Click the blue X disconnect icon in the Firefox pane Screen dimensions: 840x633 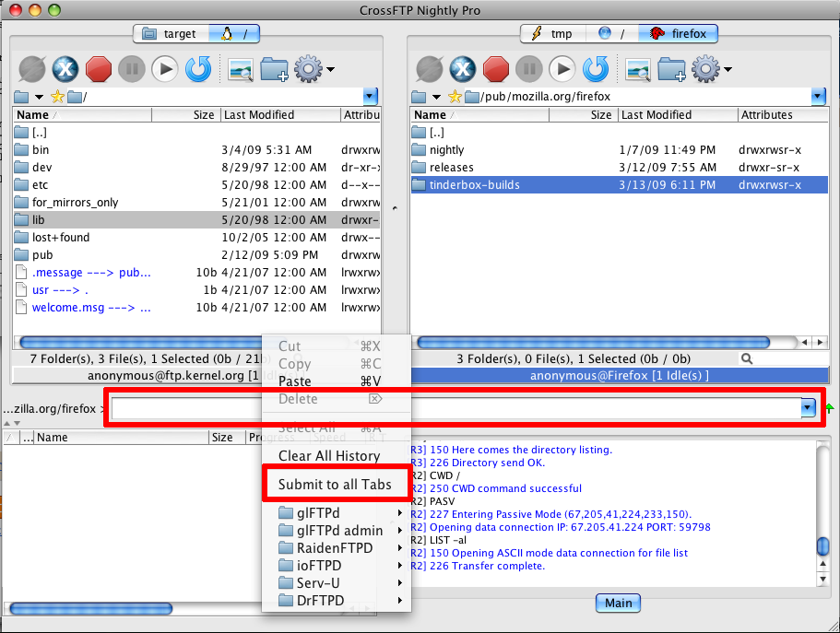463,70
